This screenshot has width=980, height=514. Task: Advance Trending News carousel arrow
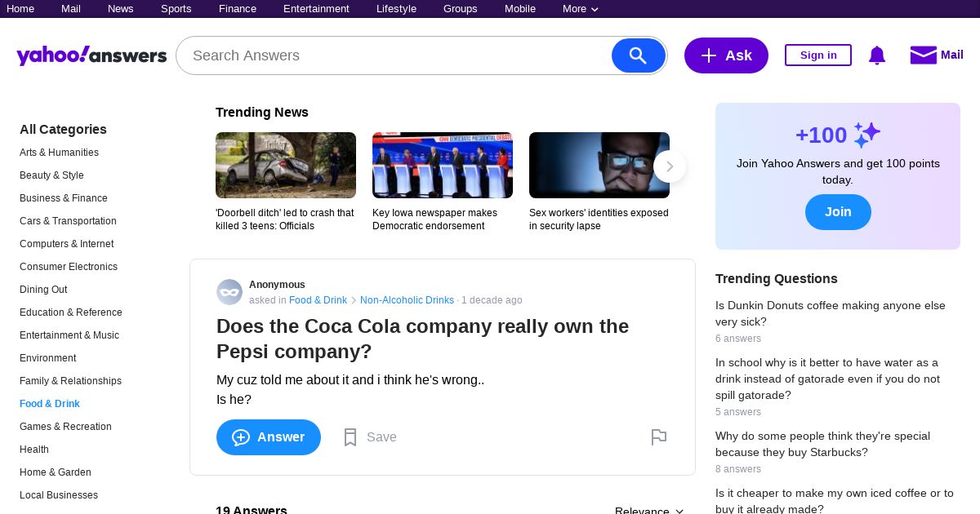(x=670, y=166)
